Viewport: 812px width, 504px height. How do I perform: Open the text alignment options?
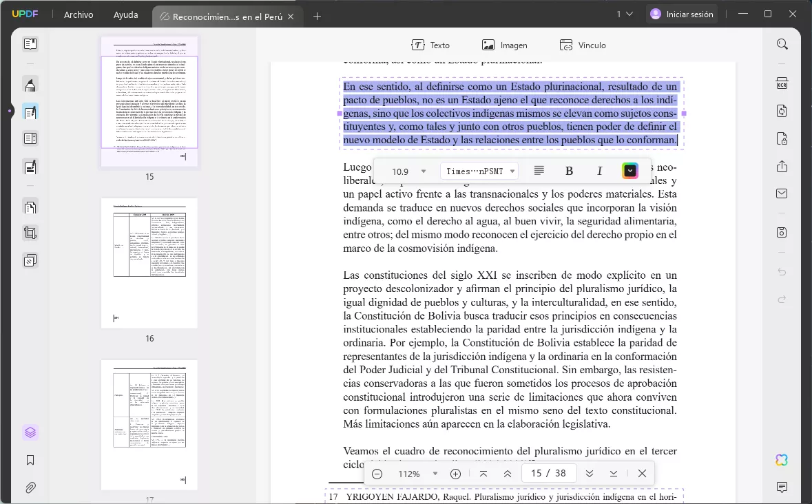(539, 171)
